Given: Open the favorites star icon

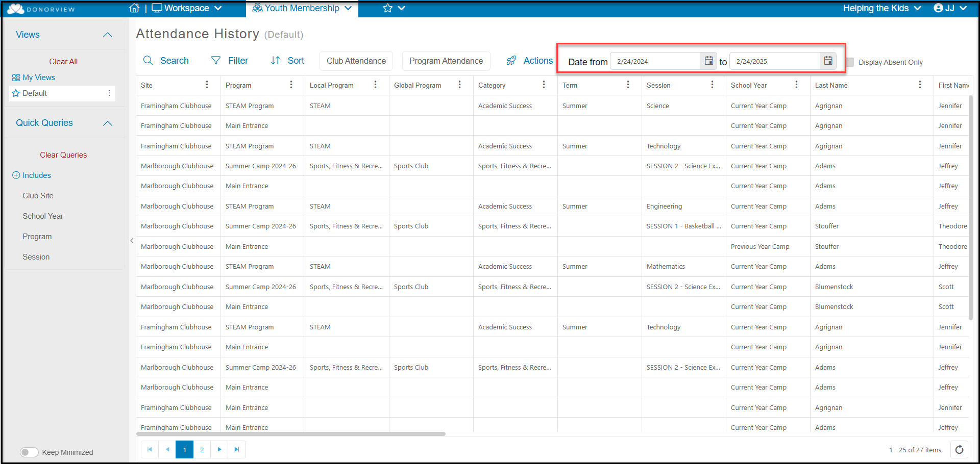Looking at the screenshot, I should pos(388,8).
